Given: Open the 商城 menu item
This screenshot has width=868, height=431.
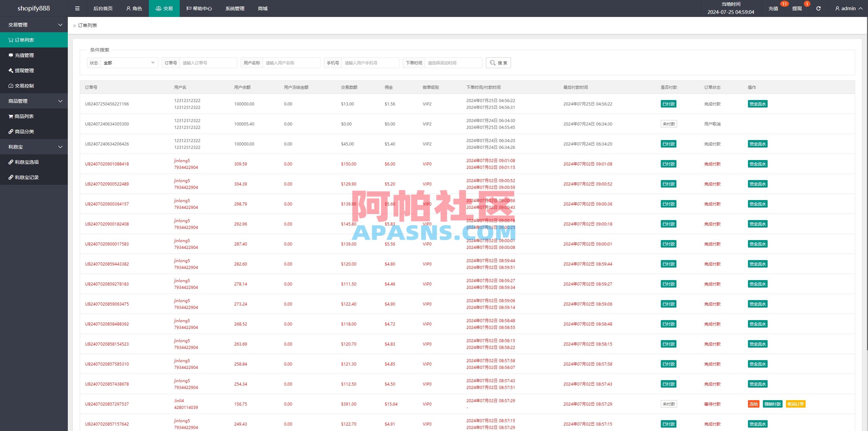Looking at the screenshot, I should [x=263, y=8].
